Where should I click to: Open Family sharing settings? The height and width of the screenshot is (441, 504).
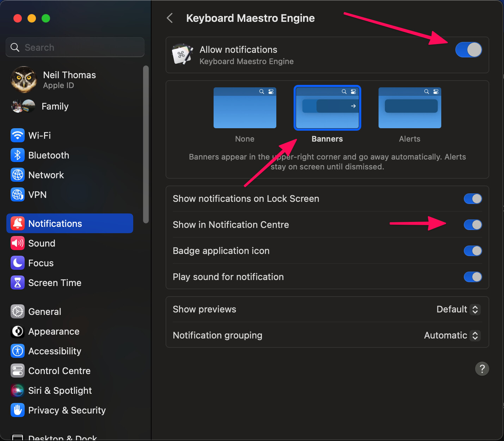[70, 106]
